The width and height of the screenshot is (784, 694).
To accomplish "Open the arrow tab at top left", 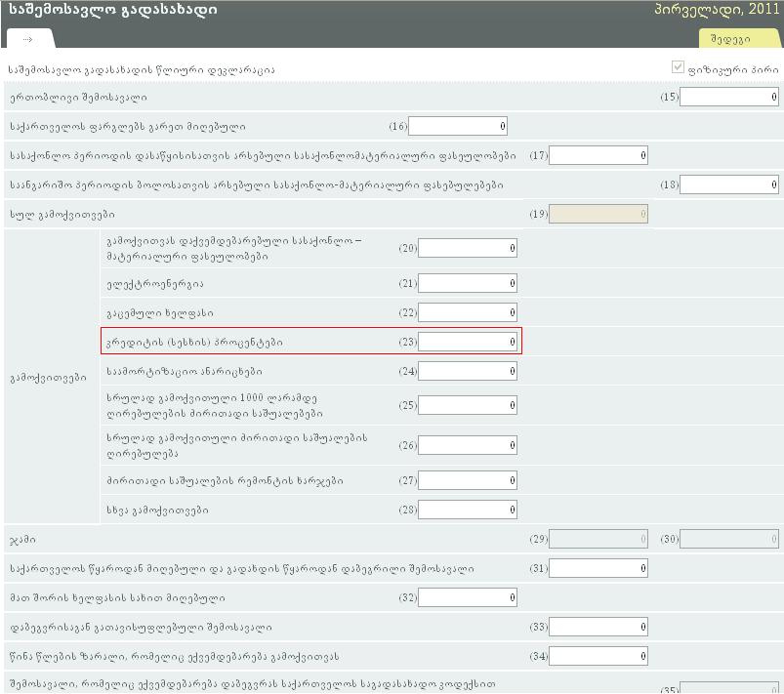I will coord(29,38).
